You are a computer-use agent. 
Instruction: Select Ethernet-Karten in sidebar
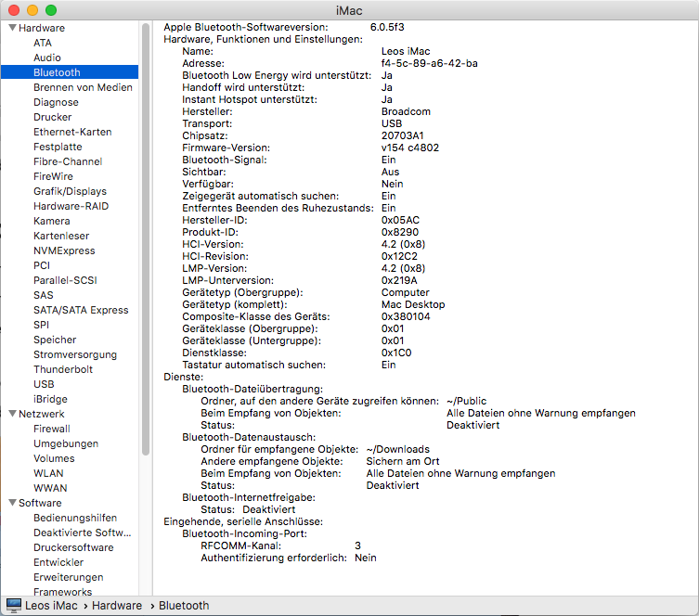(72, 132)
